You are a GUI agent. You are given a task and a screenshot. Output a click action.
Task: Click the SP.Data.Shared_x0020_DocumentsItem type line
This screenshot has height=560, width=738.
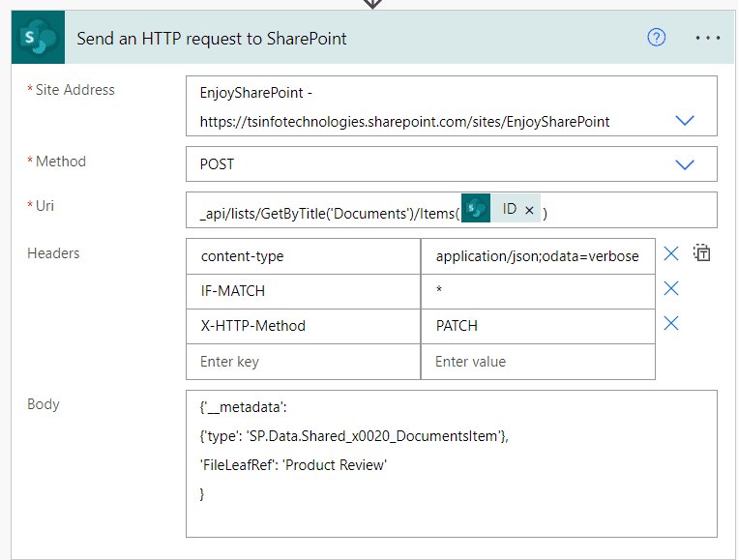click(x=354, y=436)
